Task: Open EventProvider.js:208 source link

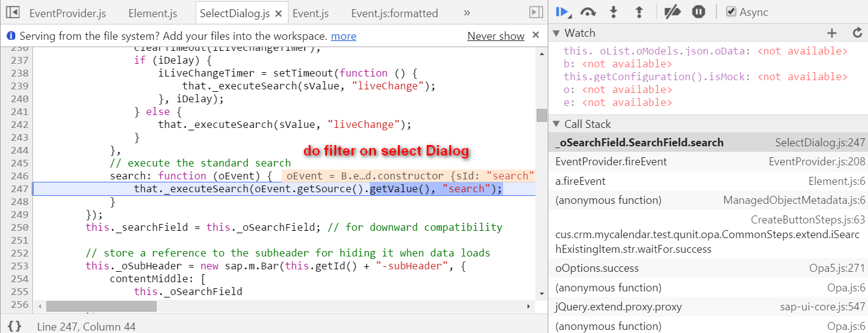Action: (817, 162)
